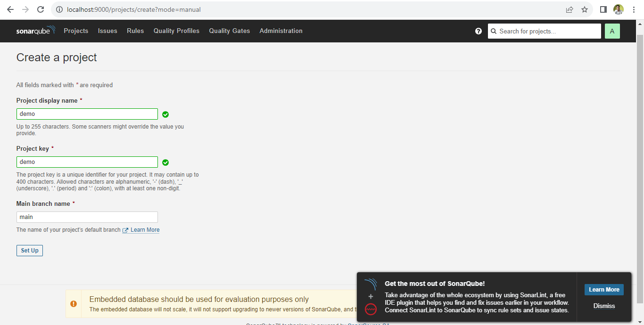
Task: Open the user account avatar A
Action: [x=612, y=31]
